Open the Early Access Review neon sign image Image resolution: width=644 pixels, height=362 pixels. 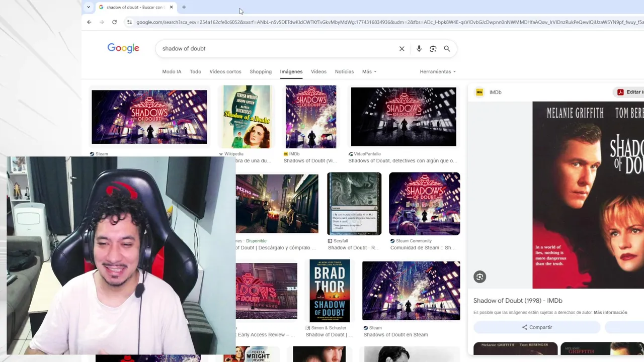coord(266,291)
